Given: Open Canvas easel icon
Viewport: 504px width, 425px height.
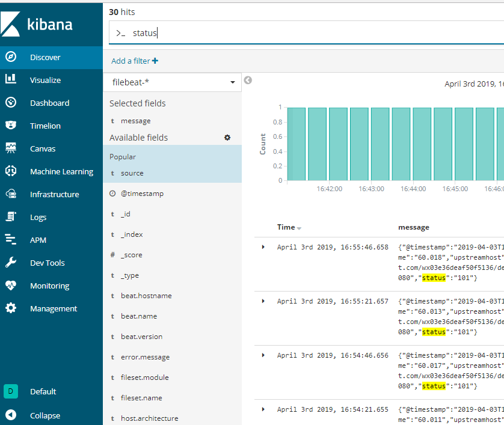Looking at the screenshot, I should 11,148.
